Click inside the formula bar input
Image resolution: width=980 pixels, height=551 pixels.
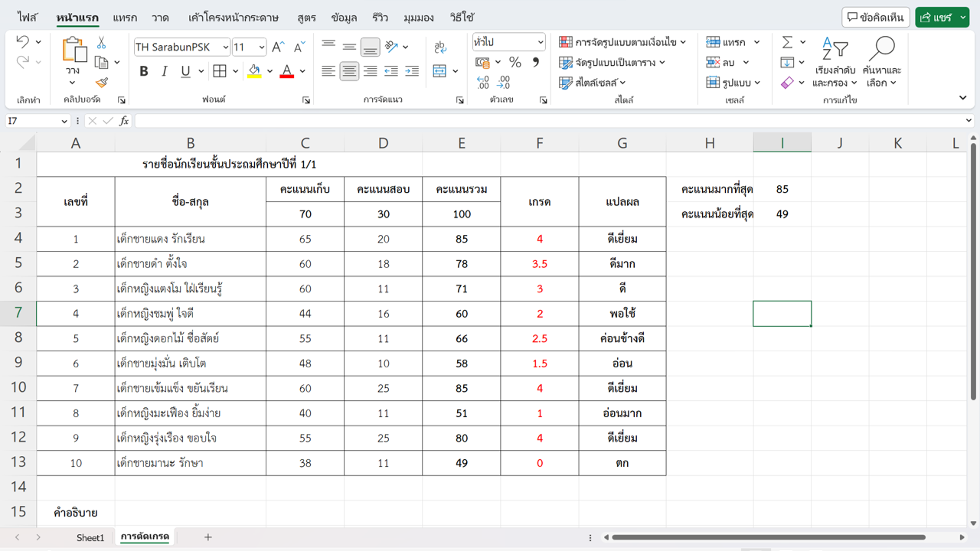pyautogui.click(x=536, y=121)
